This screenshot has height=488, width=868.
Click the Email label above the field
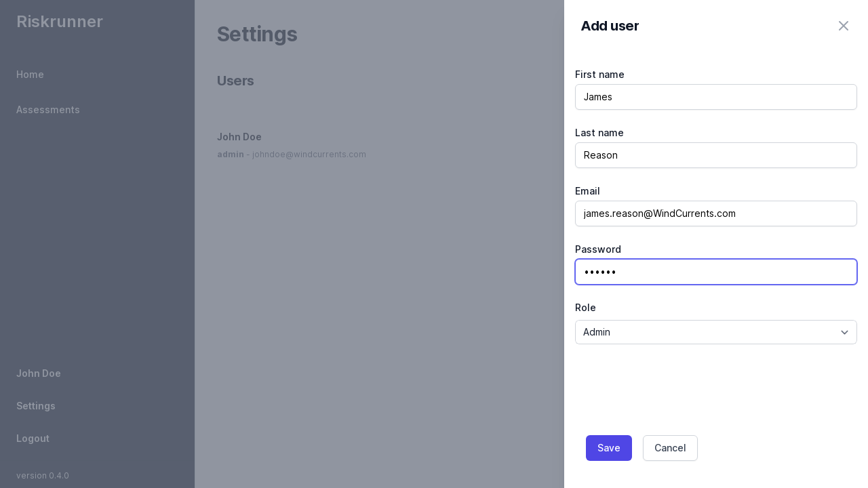tap(587, 191)
